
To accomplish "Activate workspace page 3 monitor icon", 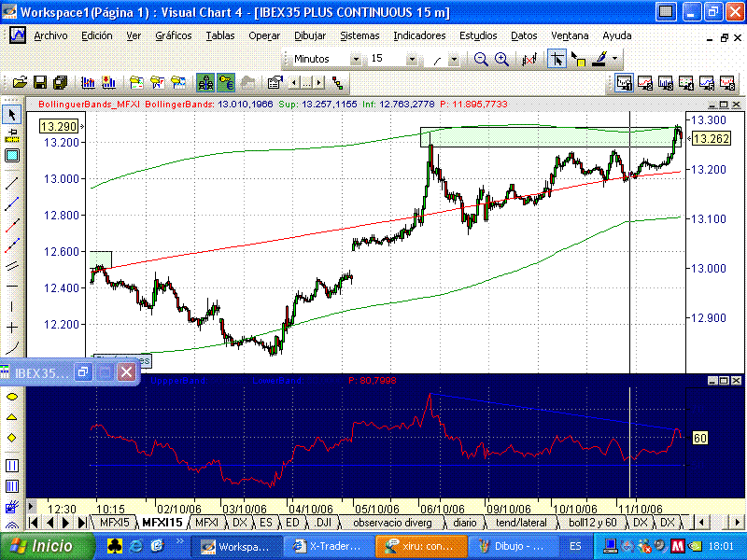I will coord(666,83).
